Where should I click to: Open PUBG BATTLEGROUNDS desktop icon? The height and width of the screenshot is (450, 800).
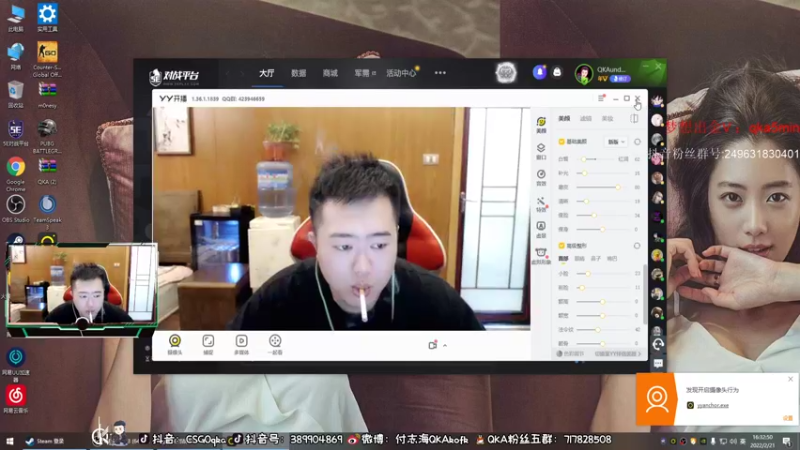[47, 136]
